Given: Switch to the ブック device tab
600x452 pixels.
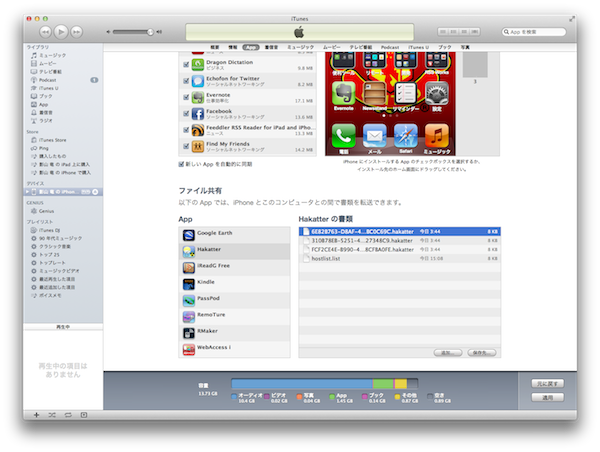Looking at the screenshot, I should [x=445, y=47].
